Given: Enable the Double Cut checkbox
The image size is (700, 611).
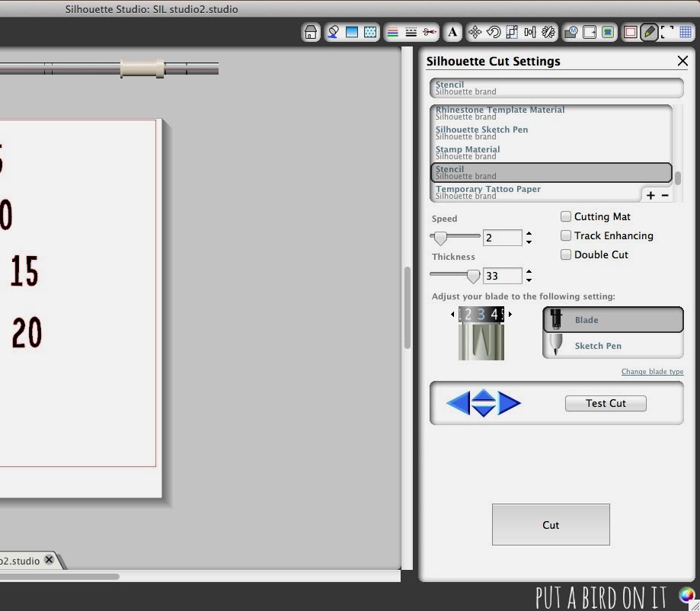Looking at the screenshot, I should click(x=566, y=254).
